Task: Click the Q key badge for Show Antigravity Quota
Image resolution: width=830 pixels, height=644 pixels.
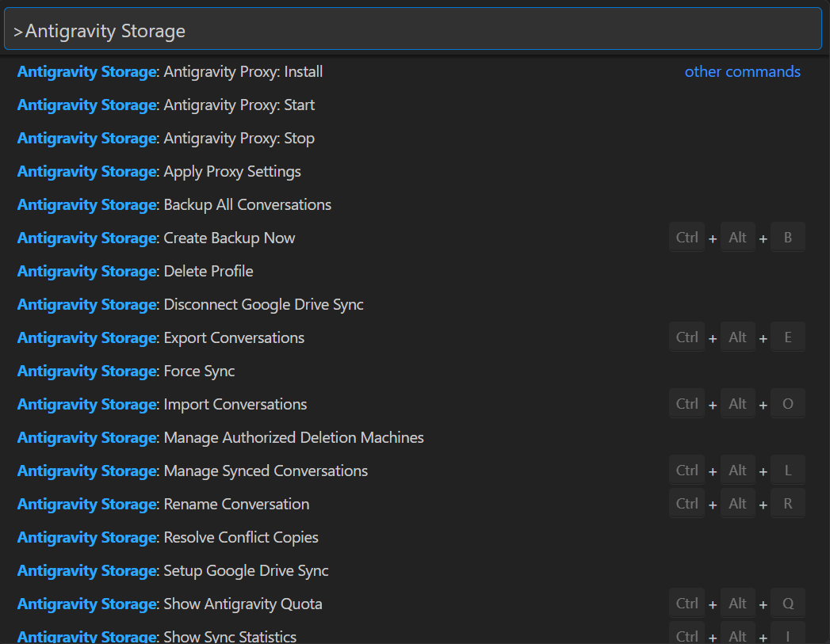Action: tap(788, 604)
